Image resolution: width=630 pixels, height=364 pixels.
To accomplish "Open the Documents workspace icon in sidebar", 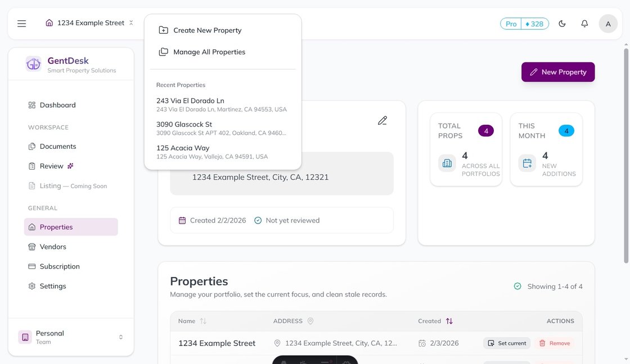I will [32, 146].
